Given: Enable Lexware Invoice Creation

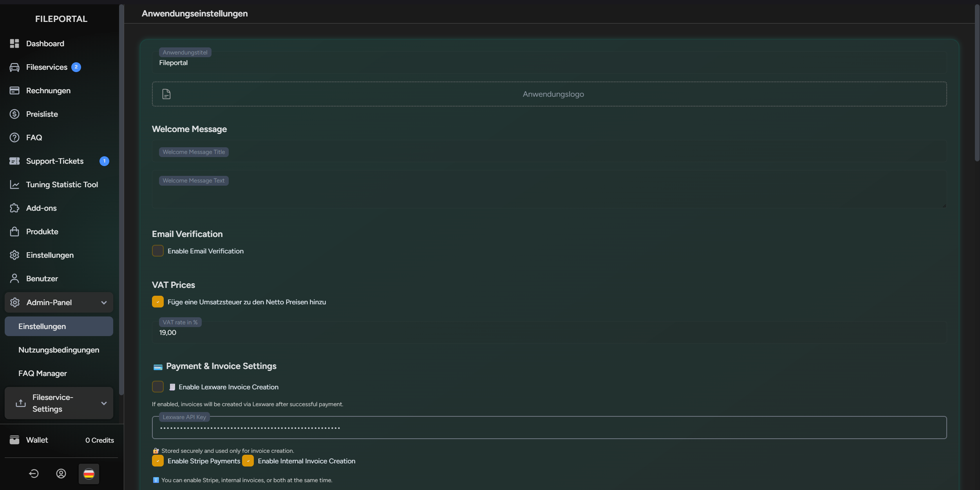Looking at the screenshot, I should tap(157, 387).
